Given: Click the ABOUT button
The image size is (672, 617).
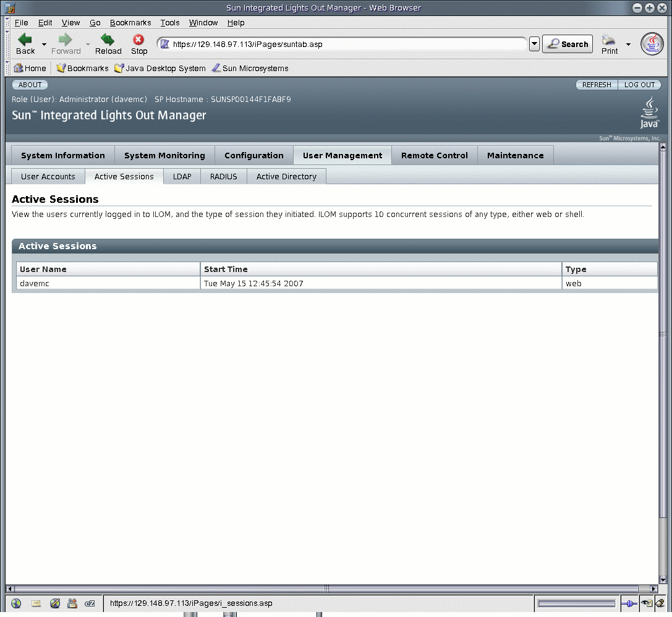Looking at the screenshot, I should coord(30,85).
